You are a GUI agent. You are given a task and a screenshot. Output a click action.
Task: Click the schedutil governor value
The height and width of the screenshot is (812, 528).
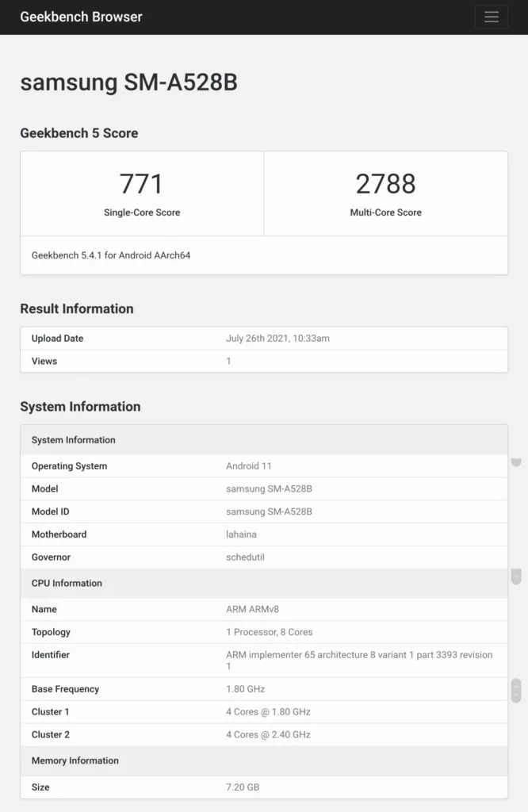[x=245, y=557]
